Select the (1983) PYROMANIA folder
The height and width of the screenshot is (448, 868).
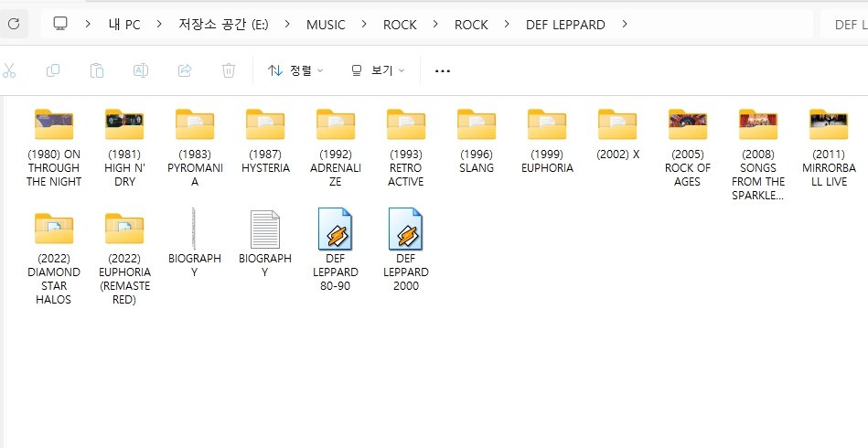pos(195,148)
